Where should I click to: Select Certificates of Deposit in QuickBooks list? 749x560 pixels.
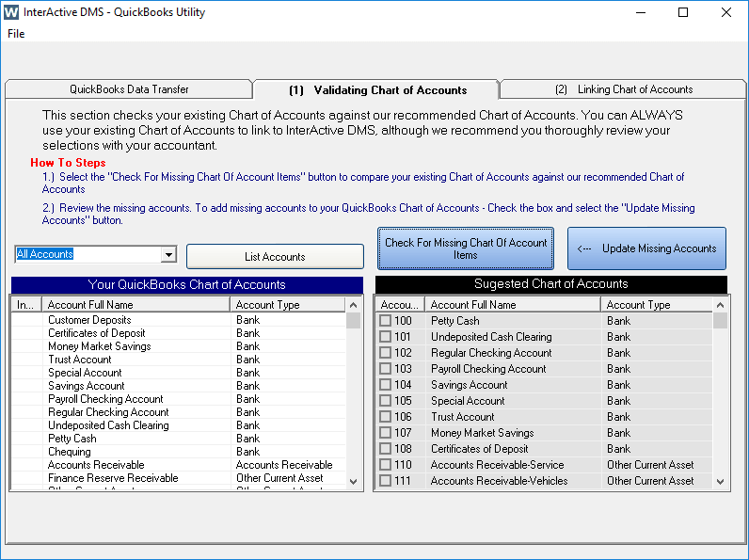pos(178,333)
